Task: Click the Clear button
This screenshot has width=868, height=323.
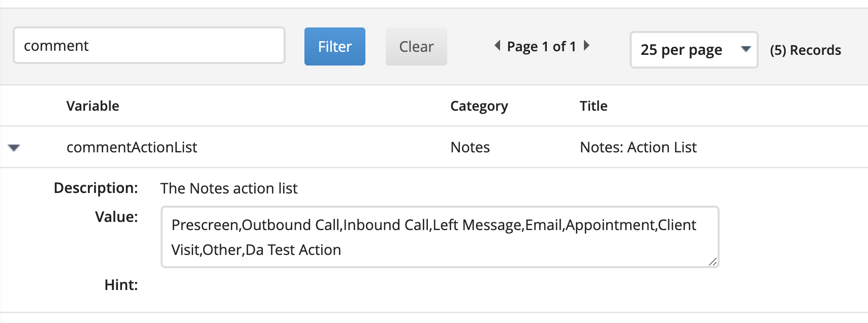Action: (416, 46)
